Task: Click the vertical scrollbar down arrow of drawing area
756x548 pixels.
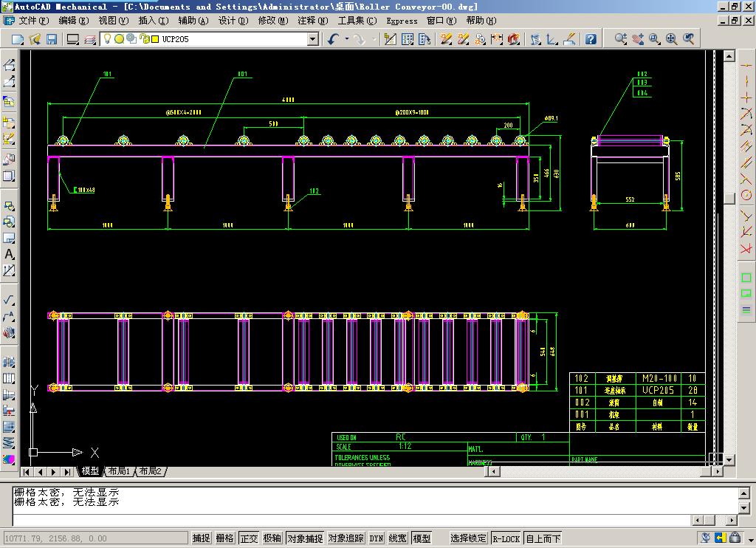Action: (x=729, y=459)
